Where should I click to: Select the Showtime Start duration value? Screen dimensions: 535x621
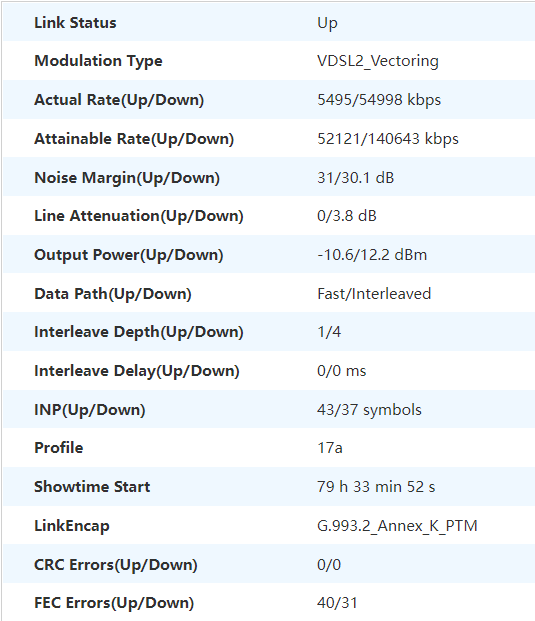coord(376,487)
